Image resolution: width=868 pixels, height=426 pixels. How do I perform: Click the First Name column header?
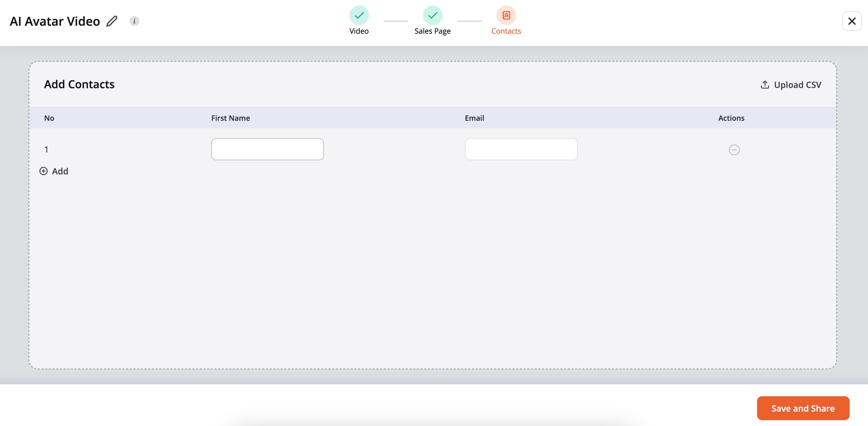point(230,118)
